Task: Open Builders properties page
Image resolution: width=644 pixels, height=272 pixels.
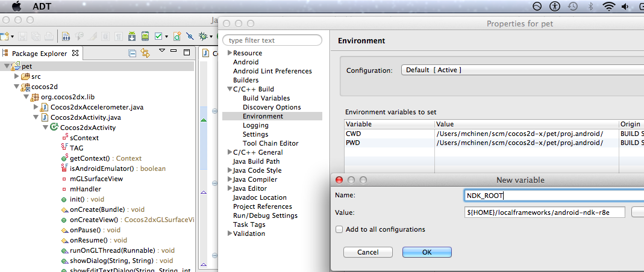Action: 246,80
